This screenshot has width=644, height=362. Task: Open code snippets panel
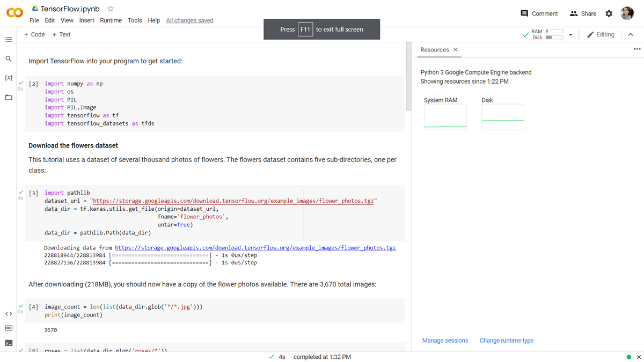pos(9,314)
